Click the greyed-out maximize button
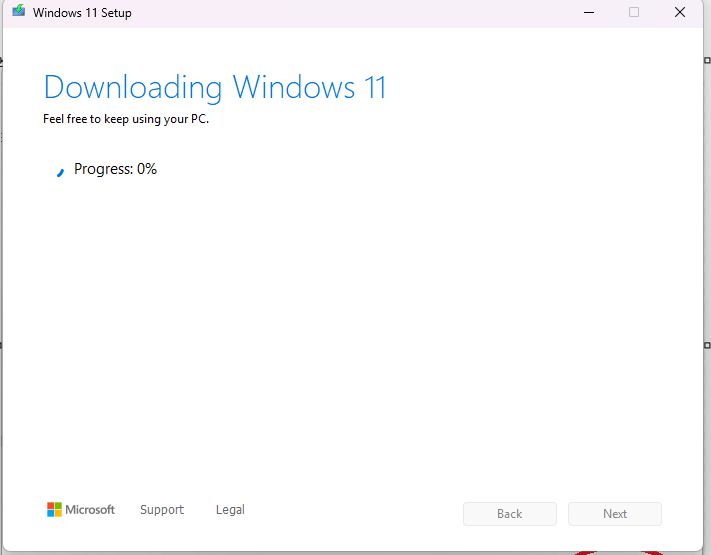 click(x=634, y=13)
